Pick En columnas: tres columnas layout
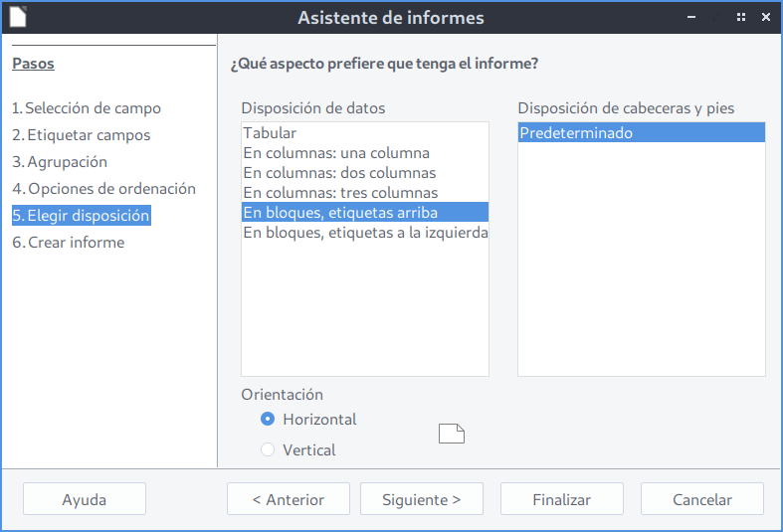Image resolution: width=783 pixels, height=532 pixels. pos(340,193)
